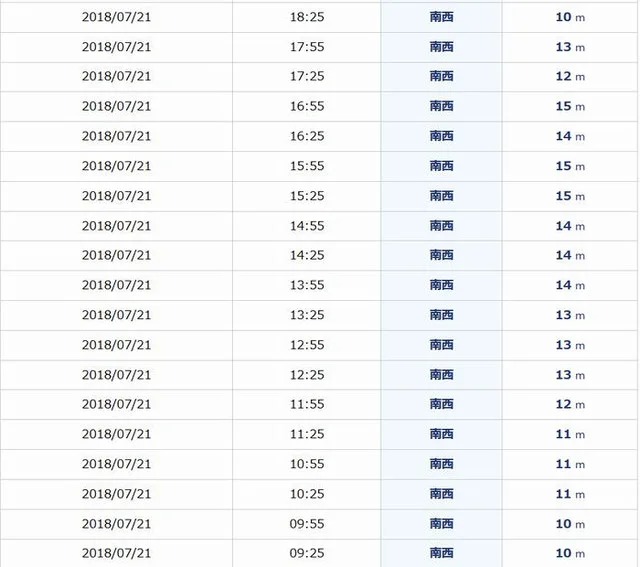Click the 11:25 time cell
The height and width of the screenshot is (567, 640).
pos(307,434)
